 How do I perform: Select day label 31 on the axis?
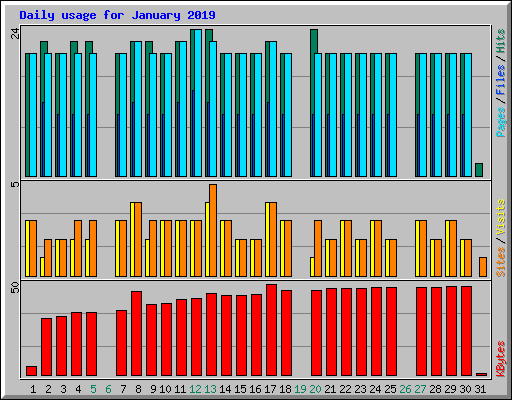[480, 389]
